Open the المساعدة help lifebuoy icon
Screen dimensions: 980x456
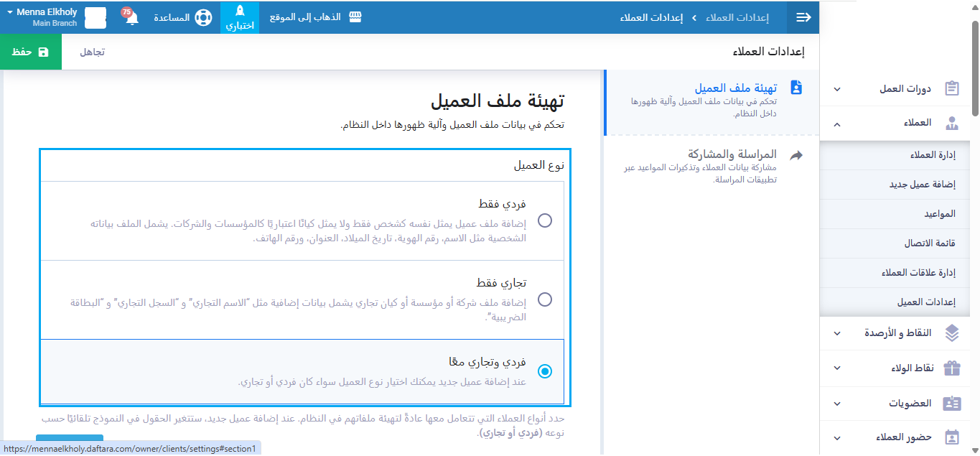(203, 17)
